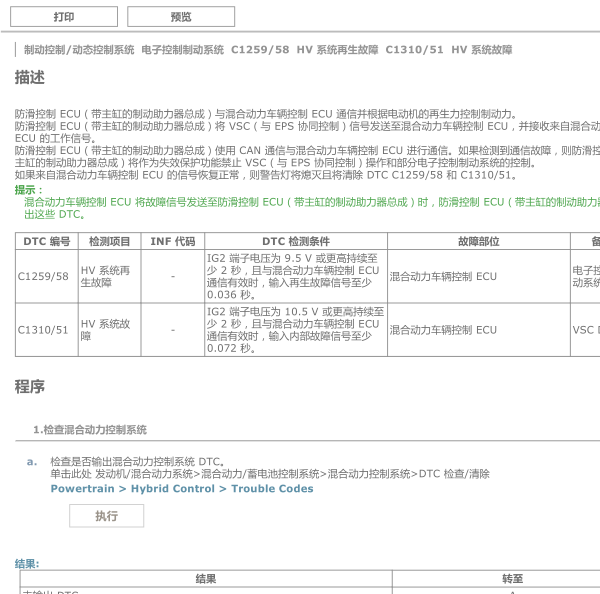The height and width of the screenshot is (594, 600).
Task: Click the DTC 检测条件 column header
Action: (296, 241)
